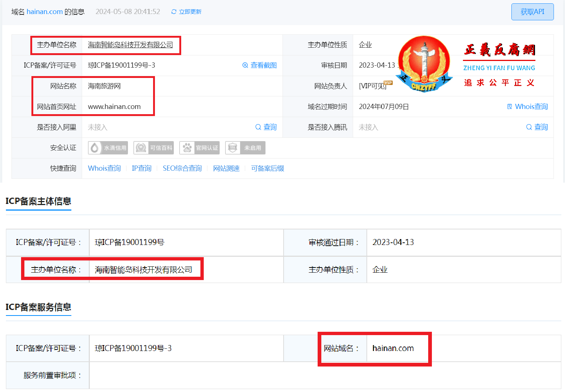Run an IP查询 lookup
This screenshot has height=392, width=565.
[x=142, y=168]
